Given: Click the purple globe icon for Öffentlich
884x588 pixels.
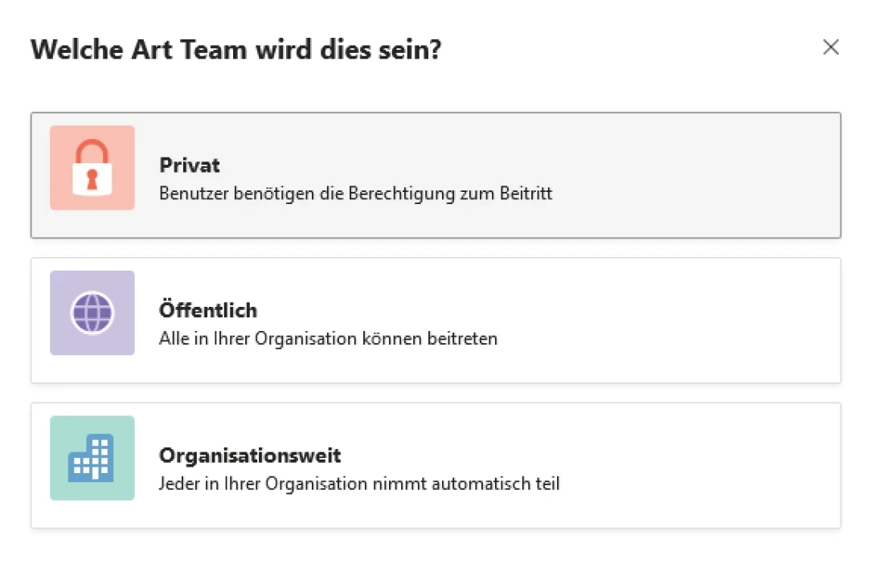Looking at the screenshot, I should (x=92, y=313).
